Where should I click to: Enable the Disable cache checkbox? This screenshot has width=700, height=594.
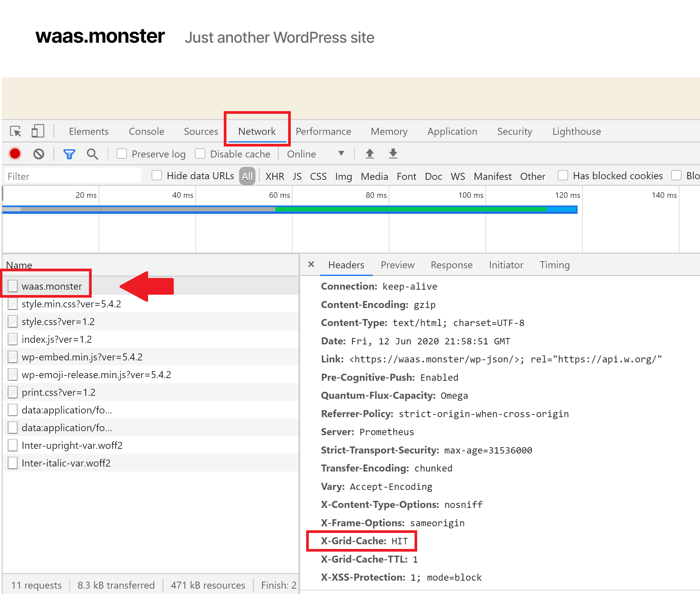[200, 154]
